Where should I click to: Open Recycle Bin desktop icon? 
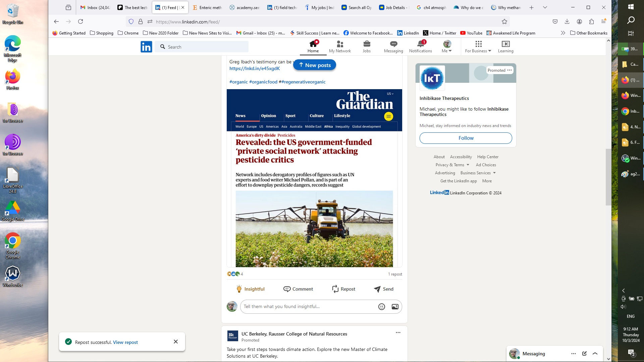tap(12, 14)
